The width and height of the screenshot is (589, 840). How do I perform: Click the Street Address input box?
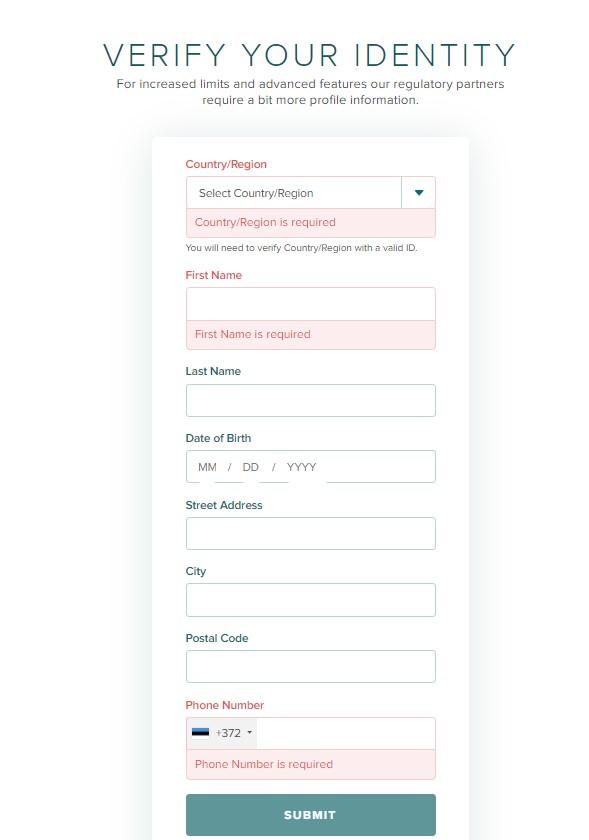click(x=310, y=533)
